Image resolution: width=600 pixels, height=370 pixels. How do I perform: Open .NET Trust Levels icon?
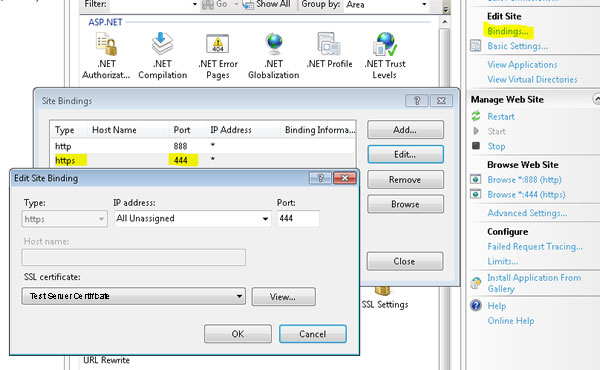(385, 44)
